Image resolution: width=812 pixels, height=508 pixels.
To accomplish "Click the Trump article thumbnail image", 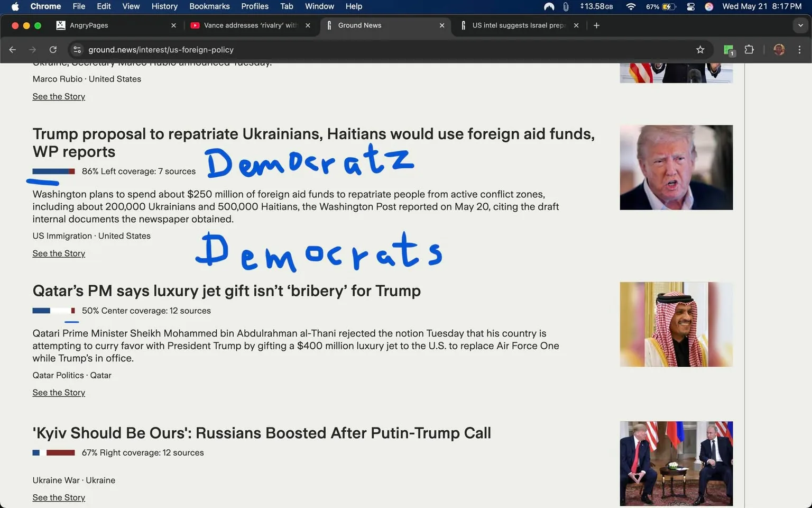I will (676, 167).
